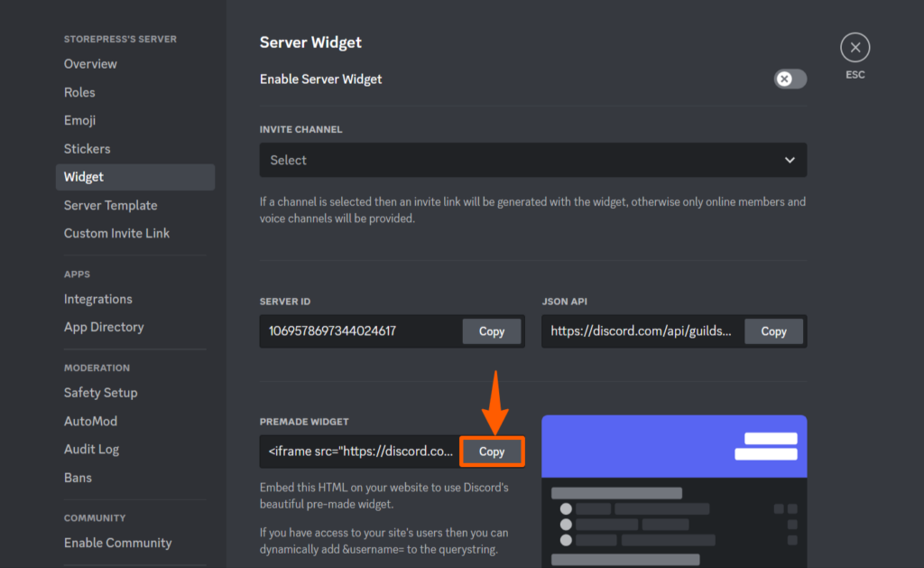Screen dimensions: 924x568
Task: Click the "dynamically add &username=" description text
Action: (x=384, y=541)
